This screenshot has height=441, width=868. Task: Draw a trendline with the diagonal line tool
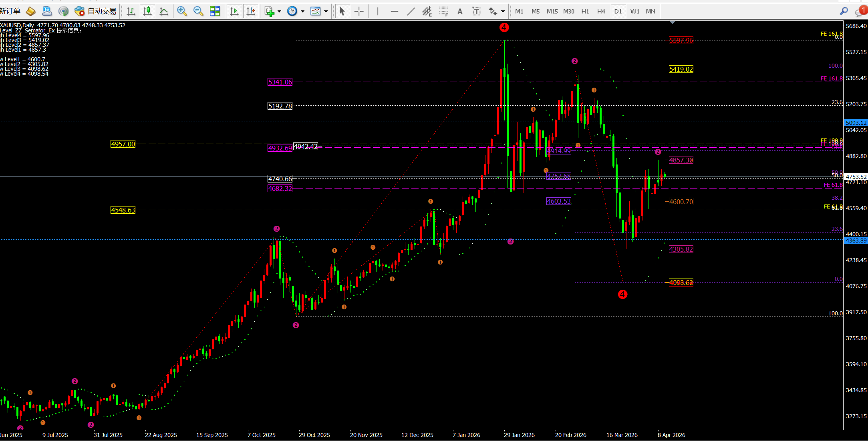411,11
